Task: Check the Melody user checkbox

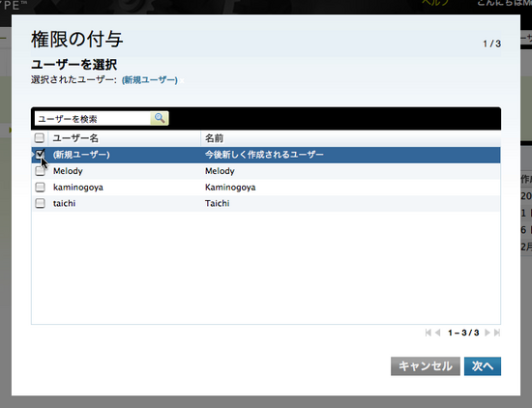Action: pos(40,171)
